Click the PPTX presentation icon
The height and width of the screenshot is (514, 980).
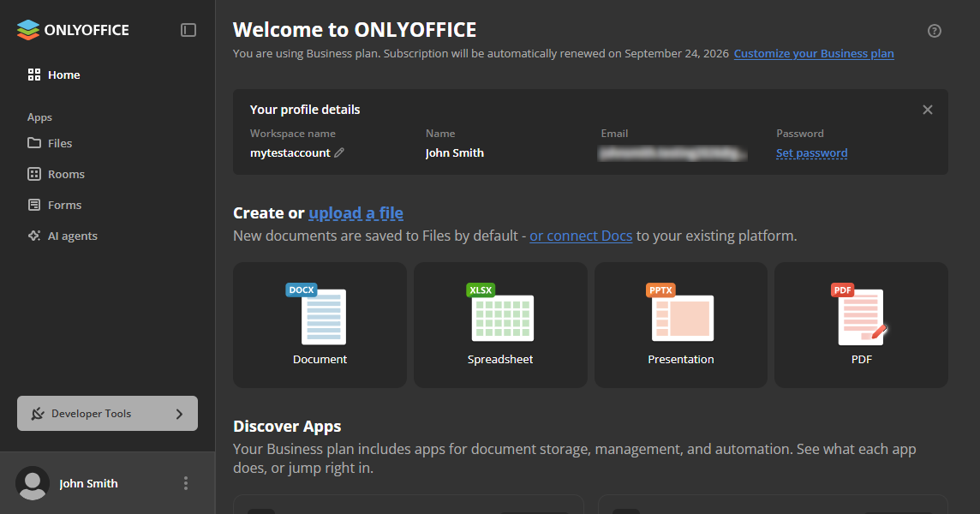680,312
